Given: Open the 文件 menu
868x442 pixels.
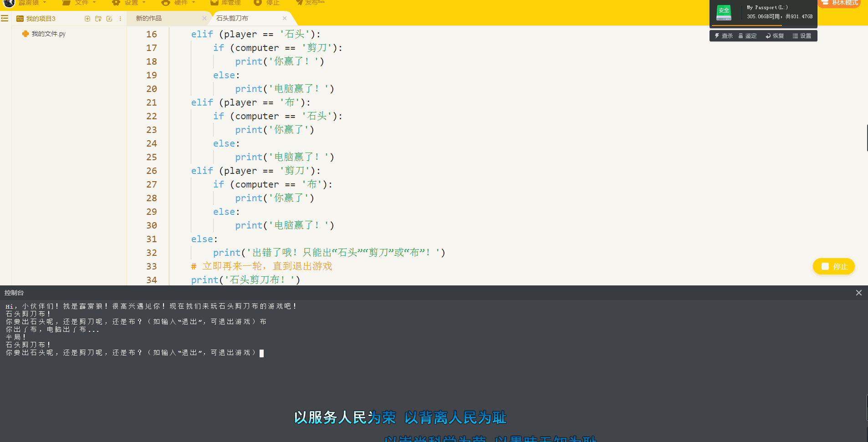Looking at the screenshot, I should 80,3.
